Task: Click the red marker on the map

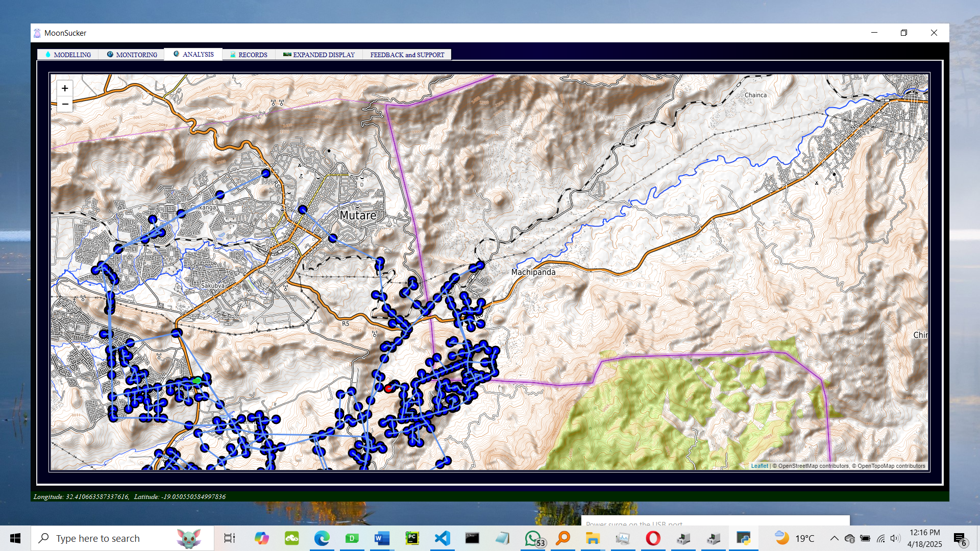Action: [389, 388]
